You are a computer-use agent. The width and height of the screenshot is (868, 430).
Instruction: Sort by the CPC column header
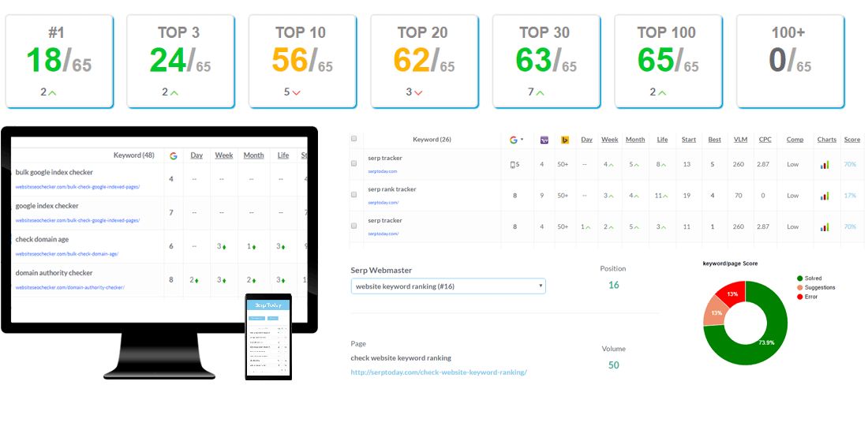765,140
